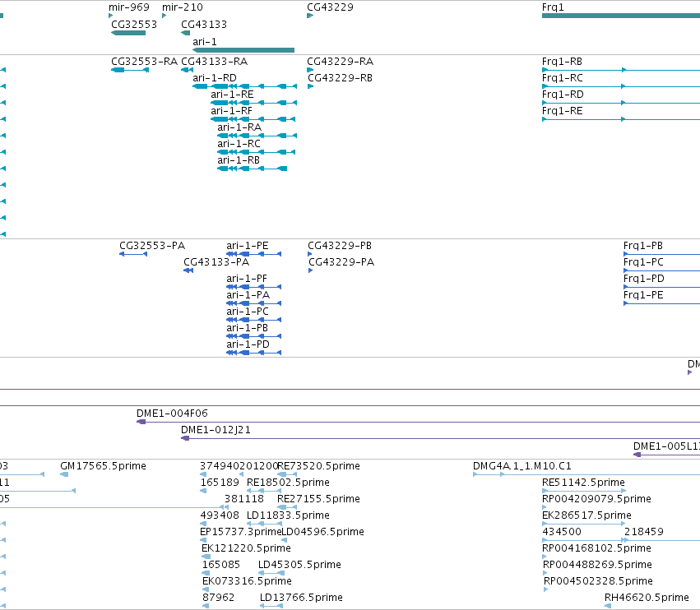Click the RH46620.5prime EST label
The image size is (700, 610).
point(647,598)
